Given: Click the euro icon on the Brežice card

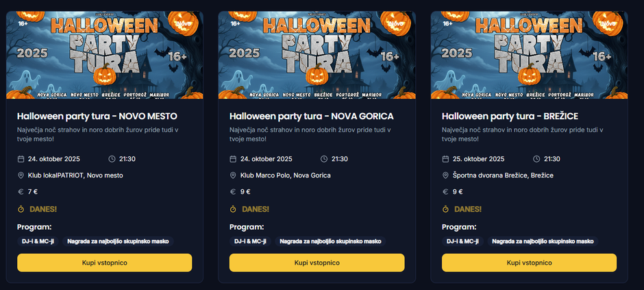Looking at the screenshot, I should (445, 192).
